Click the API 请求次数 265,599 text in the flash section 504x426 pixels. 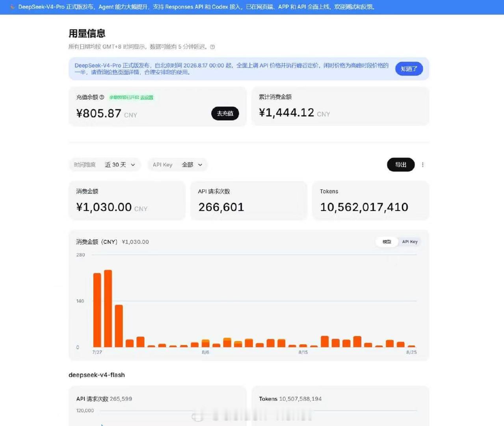click(x=104, y=399)
